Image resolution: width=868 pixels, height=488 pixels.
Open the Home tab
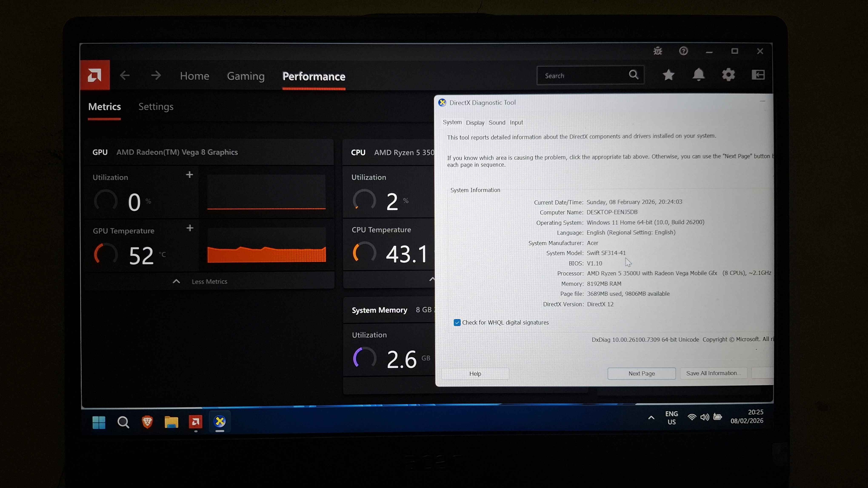(194, 76)
